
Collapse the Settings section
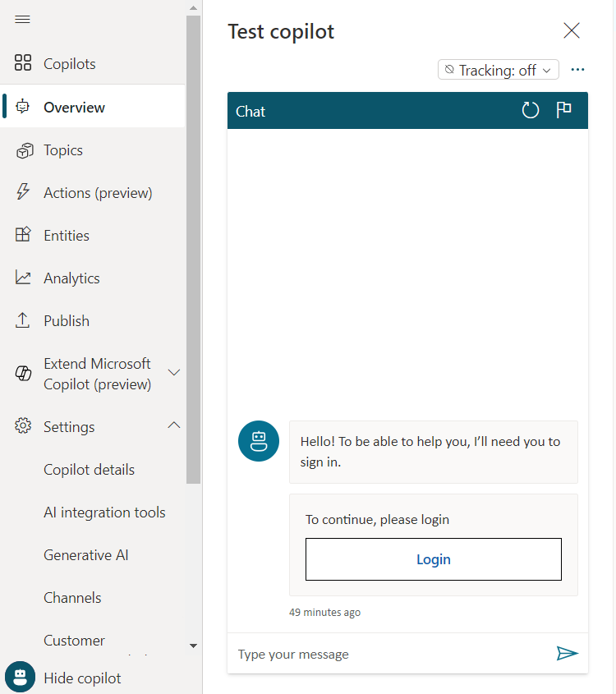click(174, 425)
